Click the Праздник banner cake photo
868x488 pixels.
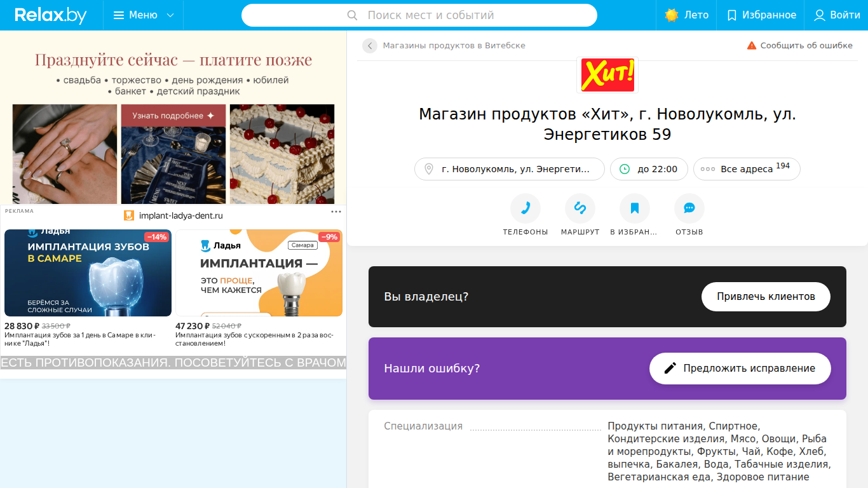click(x=282, y=154)
